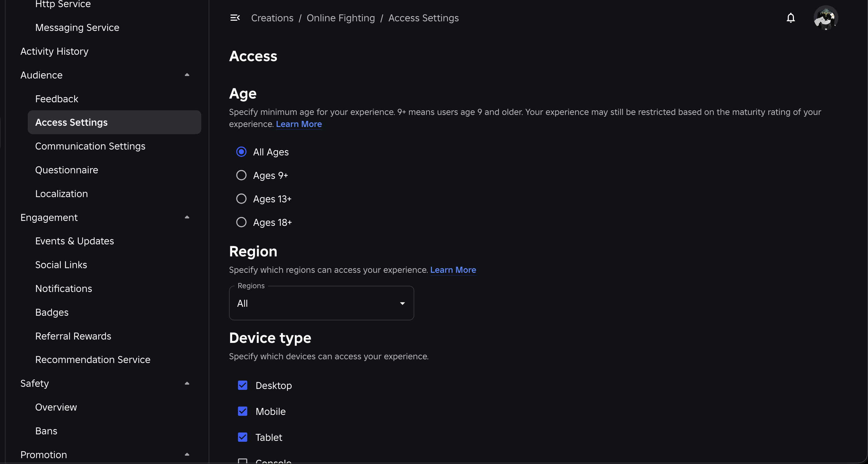Toggle the Tablet device checkbox
Viewport: 868px width, 464px height.
(243, 437)
